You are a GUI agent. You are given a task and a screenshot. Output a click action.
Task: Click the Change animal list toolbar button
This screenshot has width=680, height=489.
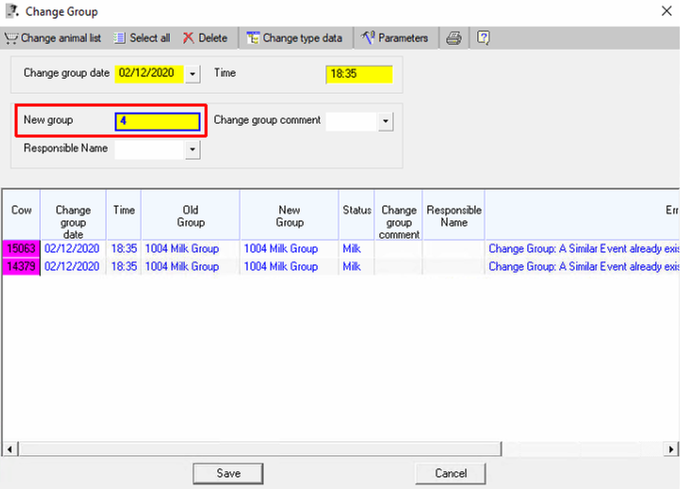53,38
